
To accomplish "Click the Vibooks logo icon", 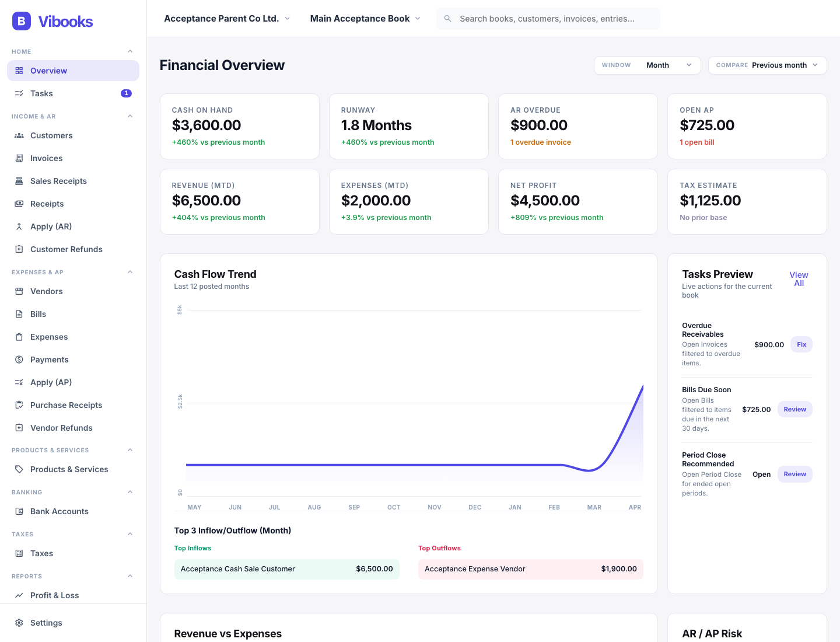I will [21, 21].
